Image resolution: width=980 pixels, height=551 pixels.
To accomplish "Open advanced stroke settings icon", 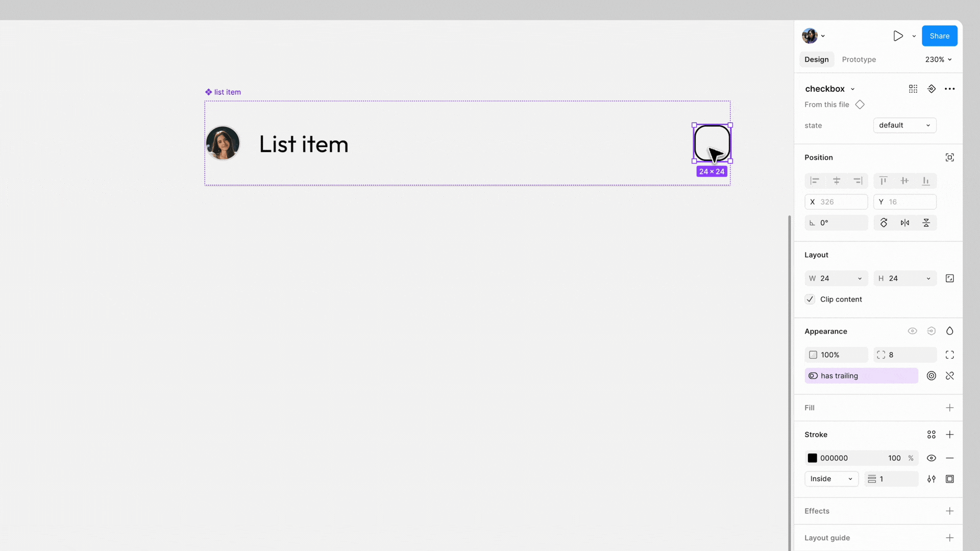I will click(x=932, y=479).
